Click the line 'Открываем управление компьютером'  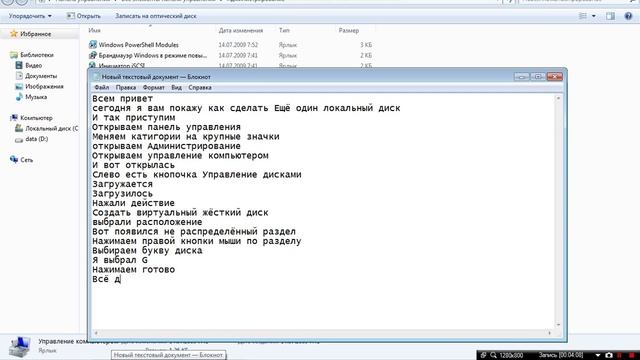tap(180, 156)
